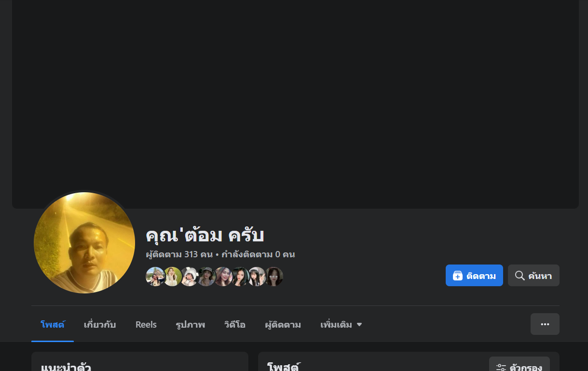The height and width of the screenshot is (371, 588).
Task: Go to the วิดีโอ tab
Action: 235,325
